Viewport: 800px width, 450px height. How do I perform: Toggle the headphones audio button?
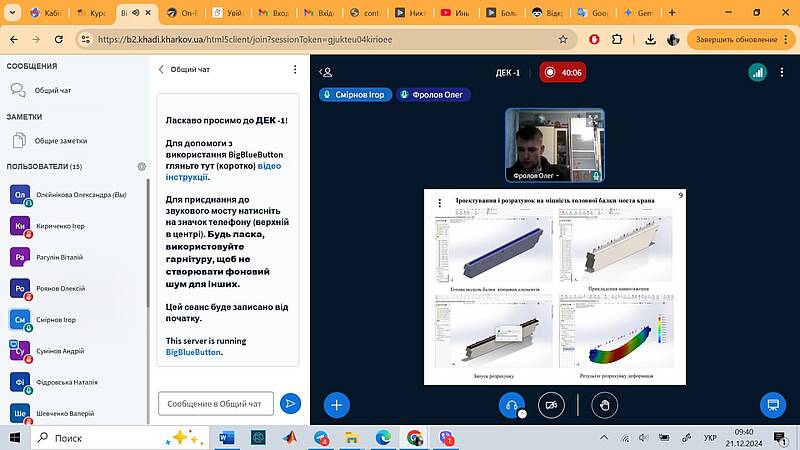(511, 404)
